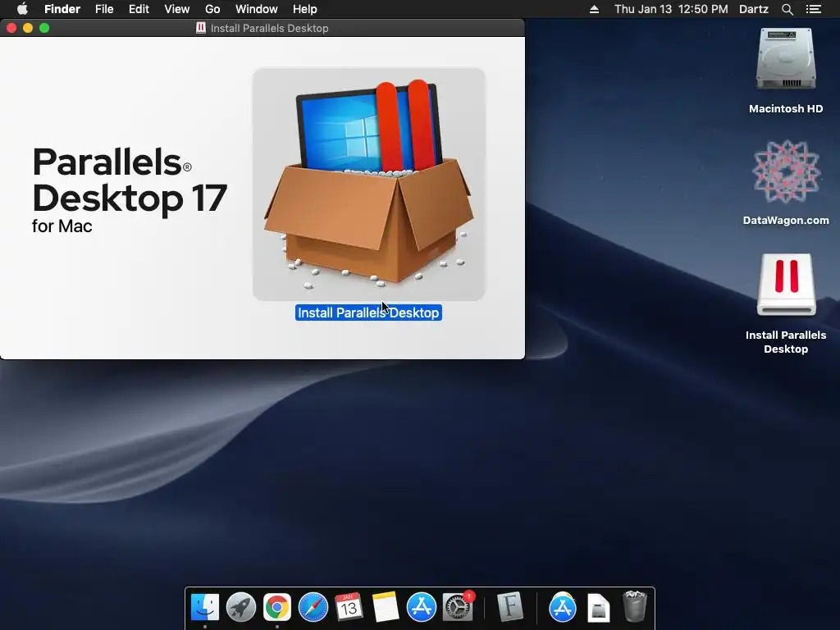Open the Parallels box installer icon
Viewport: 840px width, 630px height.
coord(368,184)
